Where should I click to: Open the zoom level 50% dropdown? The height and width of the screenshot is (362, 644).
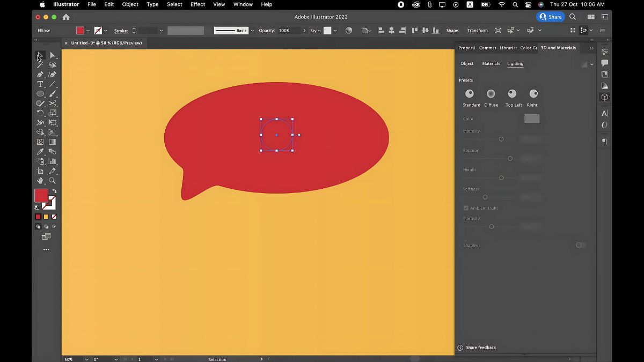click(x=87, y=359)
